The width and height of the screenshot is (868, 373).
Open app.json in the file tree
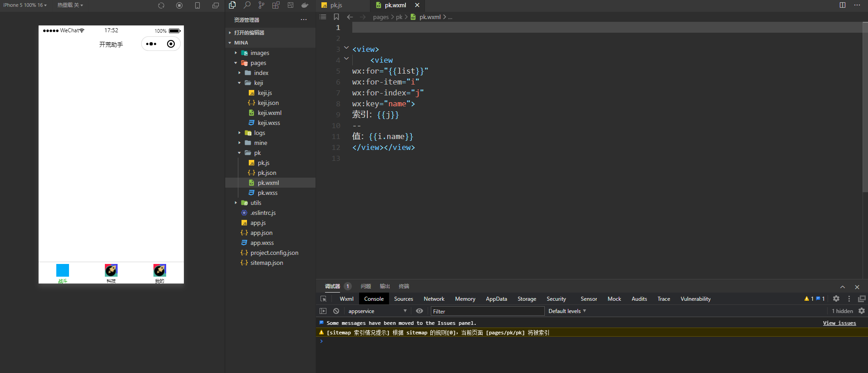coord(261,233)
